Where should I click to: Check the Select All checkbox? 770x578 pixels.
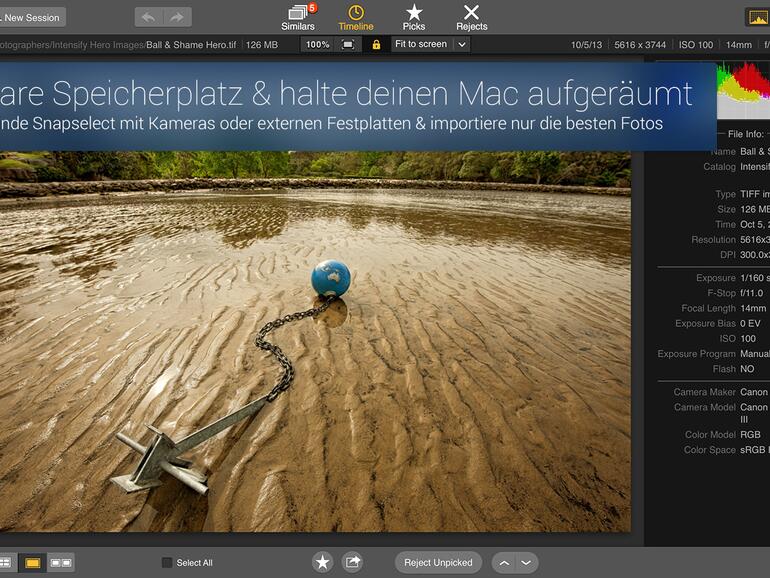click(167, 562)
